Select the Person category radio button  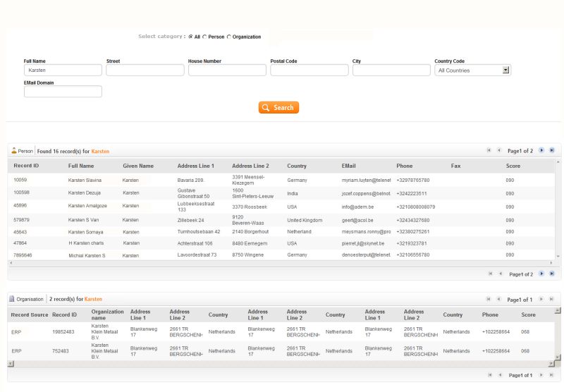pyautogui.click(x=204, y=37)
